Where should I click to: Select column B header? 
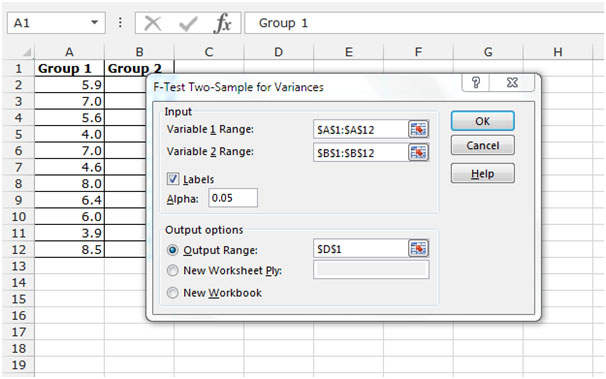pos(140,52)
